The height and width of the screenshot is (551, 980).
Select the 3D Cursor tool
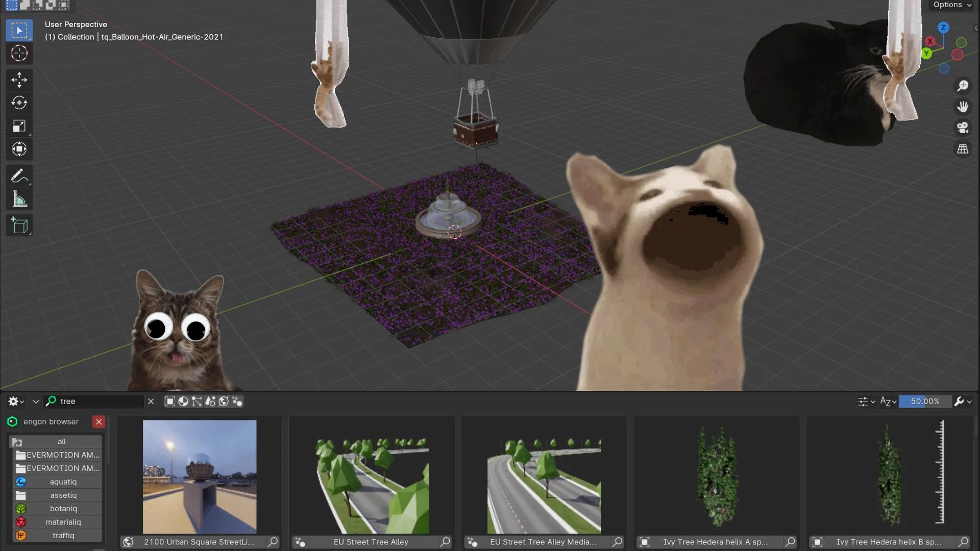point(19,53)
